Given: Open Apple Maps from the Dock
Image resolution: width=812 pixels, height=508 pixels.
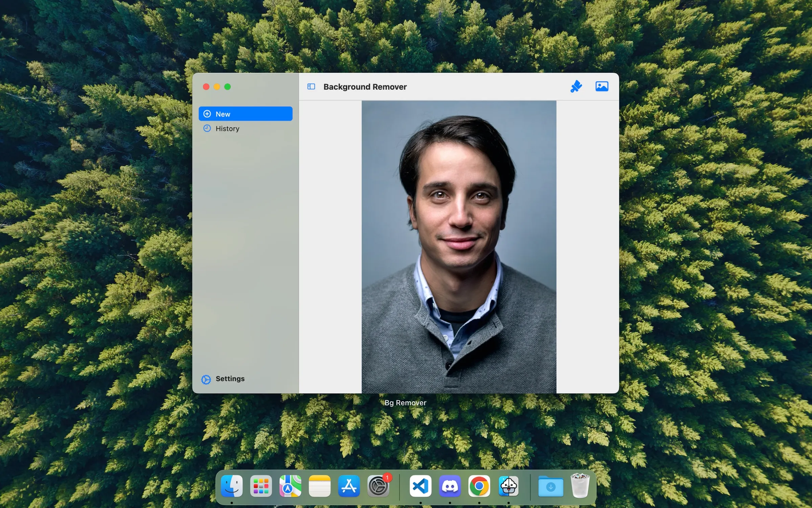Looking at the screenshot, I should pyautogui.click(x=290, y=487).
